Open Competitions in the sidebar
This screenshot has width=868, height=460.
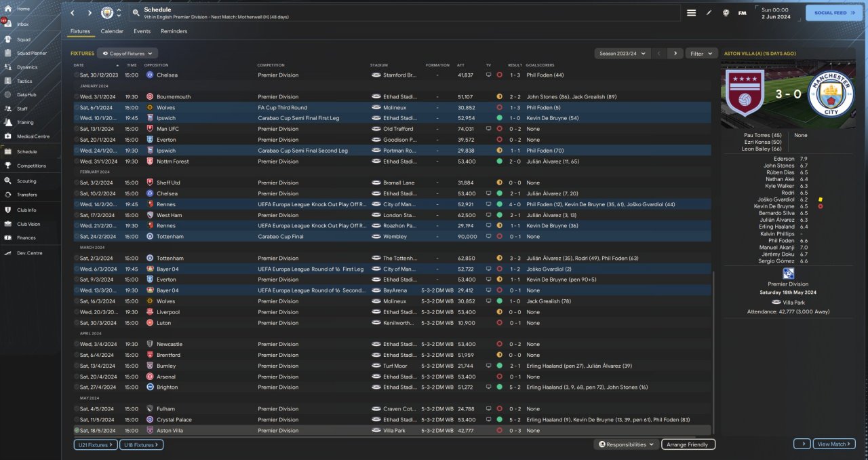[x=31, y=166]
